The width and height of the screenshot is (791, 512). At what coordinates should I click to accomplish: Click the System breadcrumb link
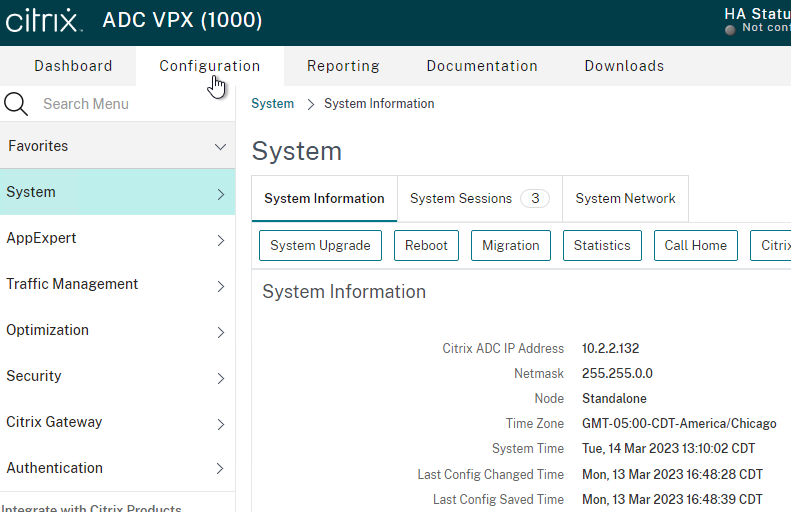272,104
